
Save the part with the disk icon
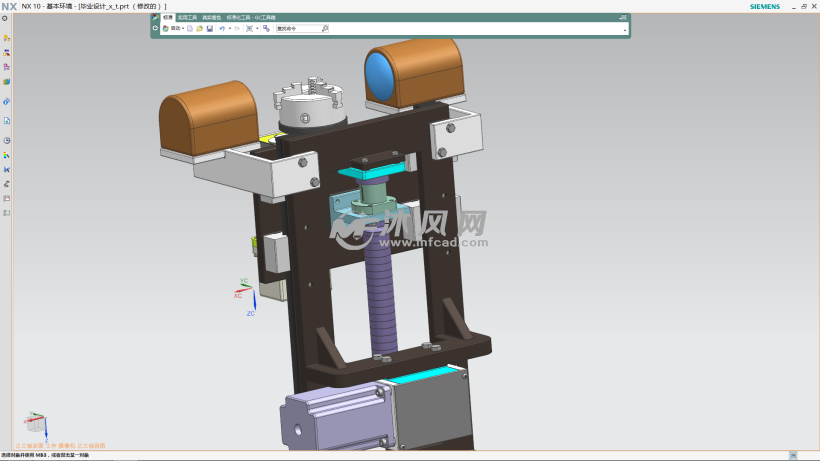coord(209,28)
